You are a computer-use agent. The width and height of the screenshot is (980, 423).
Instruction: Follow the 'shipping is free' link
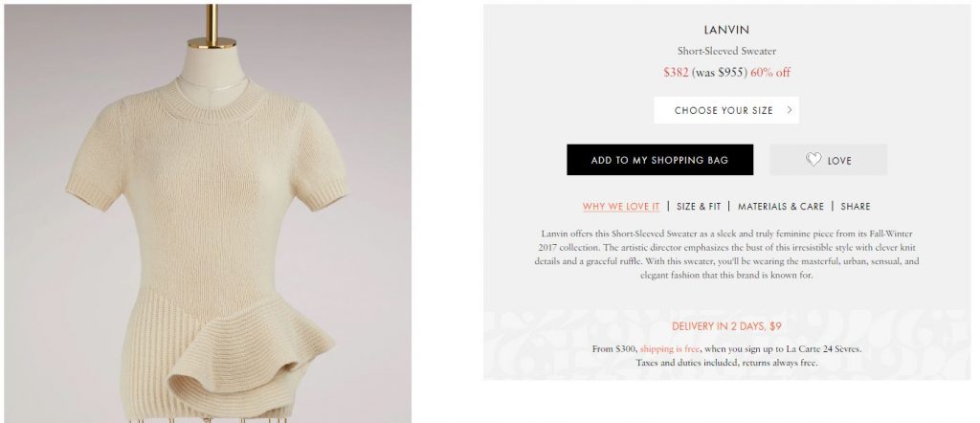point(669,348)
